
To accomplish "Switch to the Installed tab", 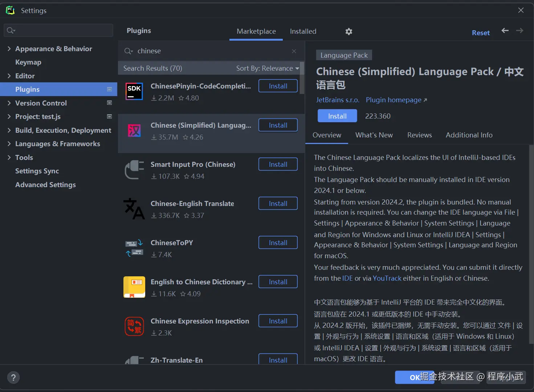I will click(303, 32).
